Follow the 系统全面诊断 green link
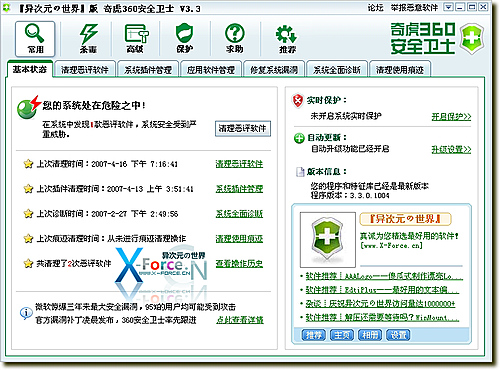Screen dimensions: 500x370 tap(239, 214)
